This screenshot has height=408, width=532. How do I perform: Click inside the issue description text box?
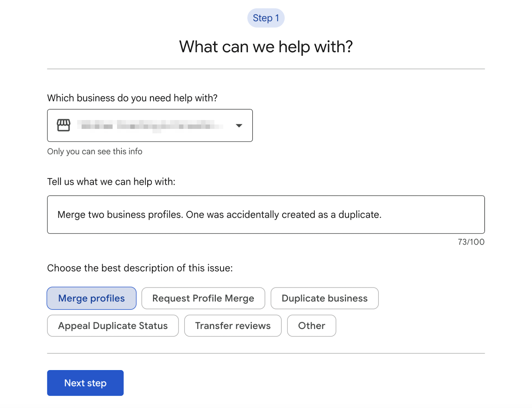click(266, 214)
